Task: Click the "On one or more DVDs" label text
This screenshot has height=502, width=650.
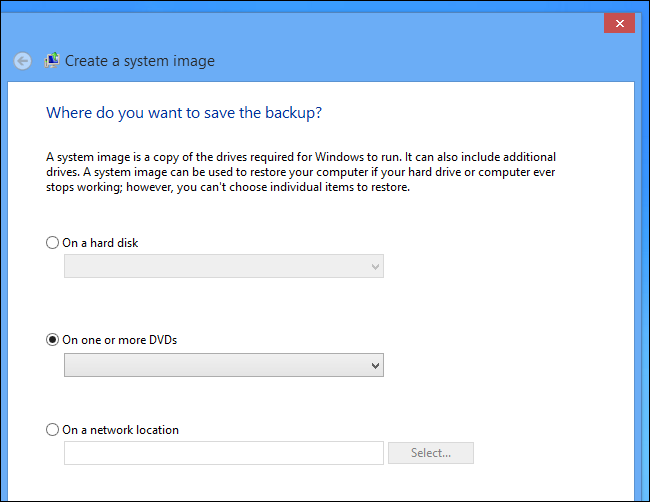Action: coord(120,340)
